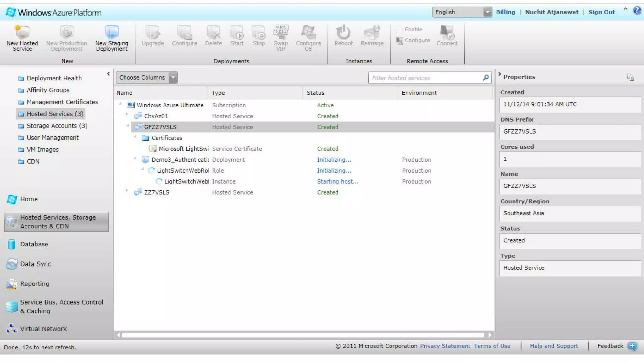This screenshot has height=363, width=644.
Task: Open the English language dropdown
Action: tap(487, 12)
